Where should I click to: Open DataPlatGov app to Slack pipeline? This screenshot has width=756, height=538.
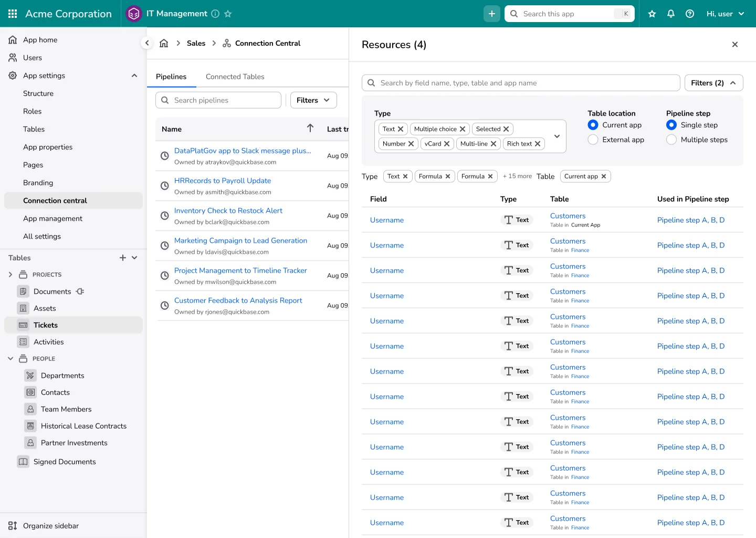click(x=243, y=151)
